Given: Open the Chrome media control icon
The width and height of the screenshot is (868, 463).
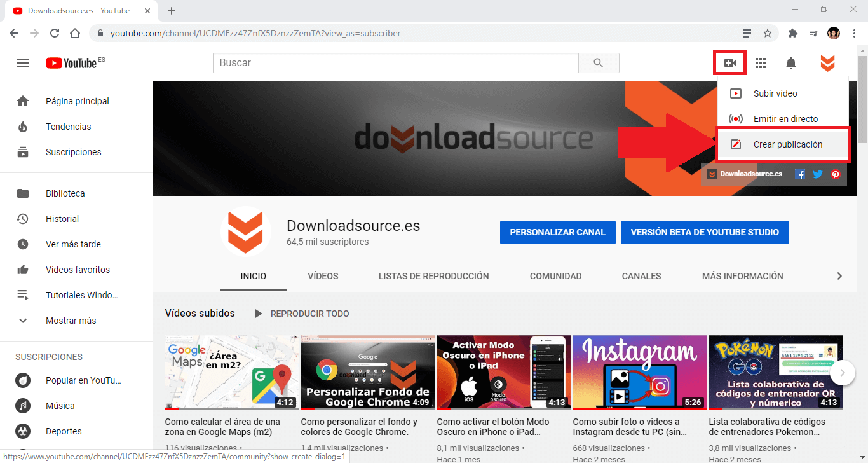Looking at the screenshot, I should pos(813,33).
